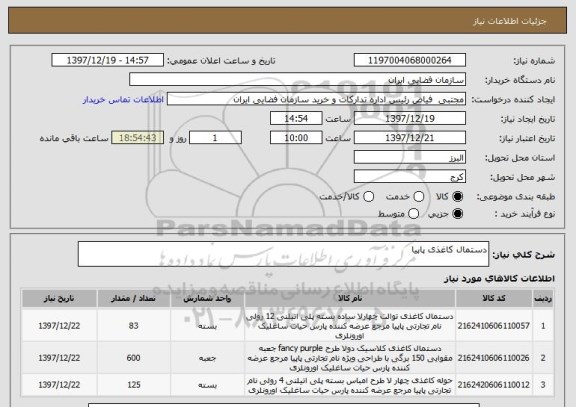576x407 pixels.
Task: Select the متوسط purchase type radio
Action: 413,214
